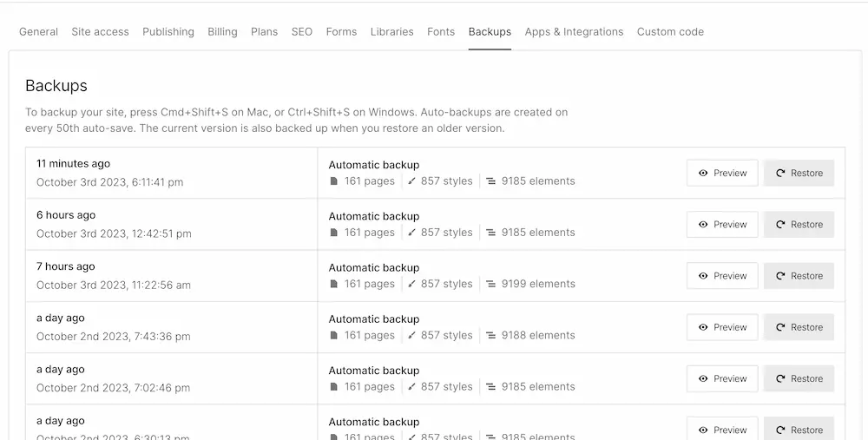
Task: Select the SEO tab
Action: 301,32
